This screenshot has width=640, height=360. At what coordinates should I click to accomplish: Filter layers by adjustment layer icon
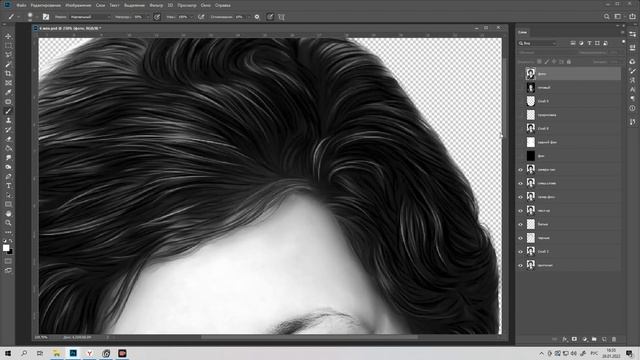pyautogui.click(x=581, y=43)
